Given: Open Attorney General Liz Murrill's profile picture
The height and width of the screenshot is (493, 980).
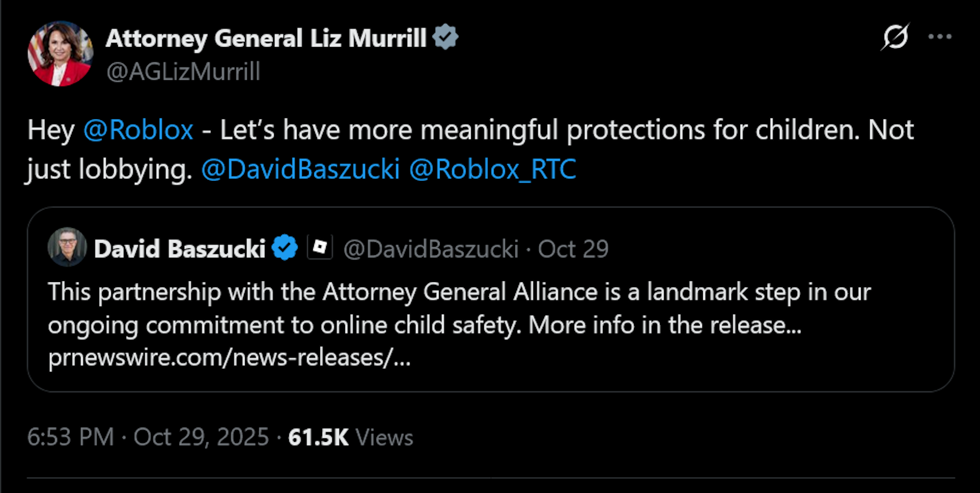Looking at the screenshot, I should 61,53.
